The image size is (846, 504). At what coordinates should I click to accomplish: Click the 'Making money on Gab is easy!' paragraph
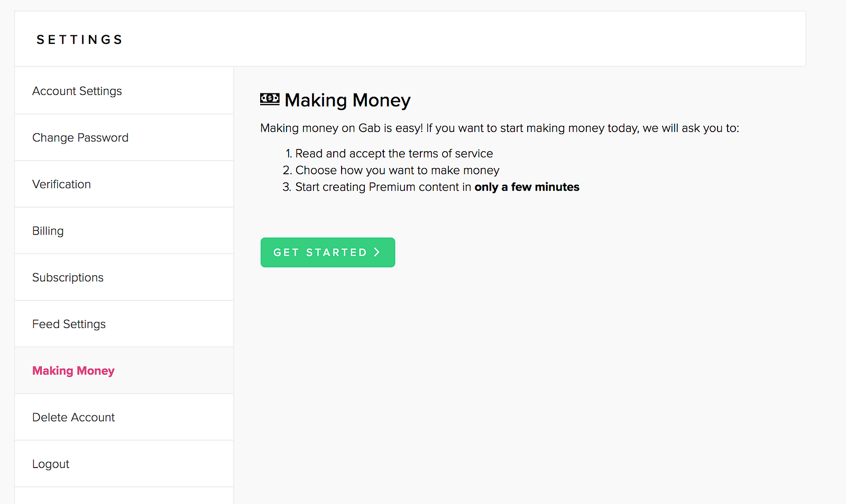[500, 128]
